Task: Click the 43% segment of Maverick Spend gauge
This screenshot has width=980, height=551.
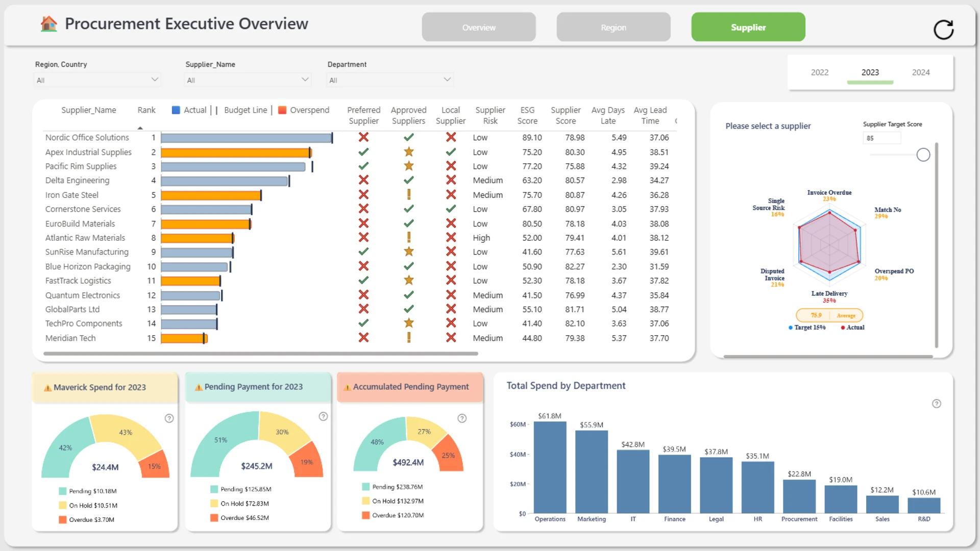Action: [x=126, y=433]
